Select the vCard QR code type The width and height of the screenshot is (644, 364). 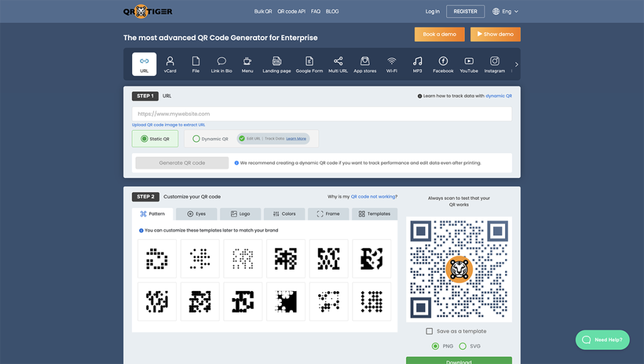click(170, 64)
